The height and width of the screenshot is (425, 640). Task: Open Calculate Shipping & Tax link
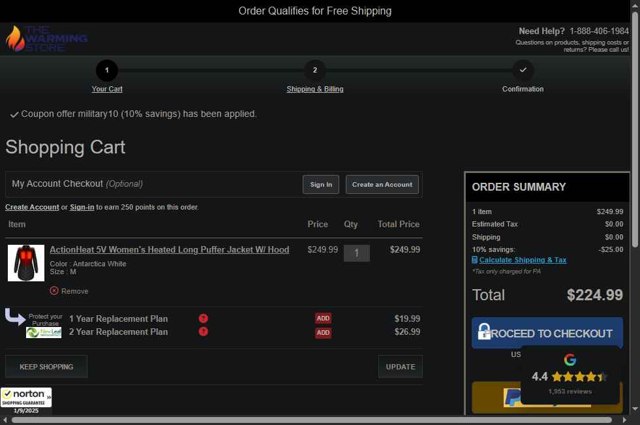coord(522,260)
